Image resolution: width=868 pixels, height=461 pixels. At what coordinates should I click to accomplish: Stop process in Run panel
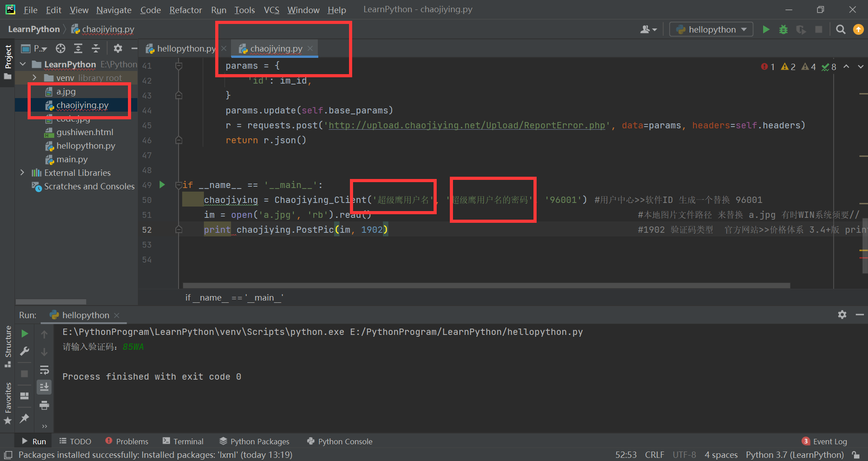click(25, 374)
